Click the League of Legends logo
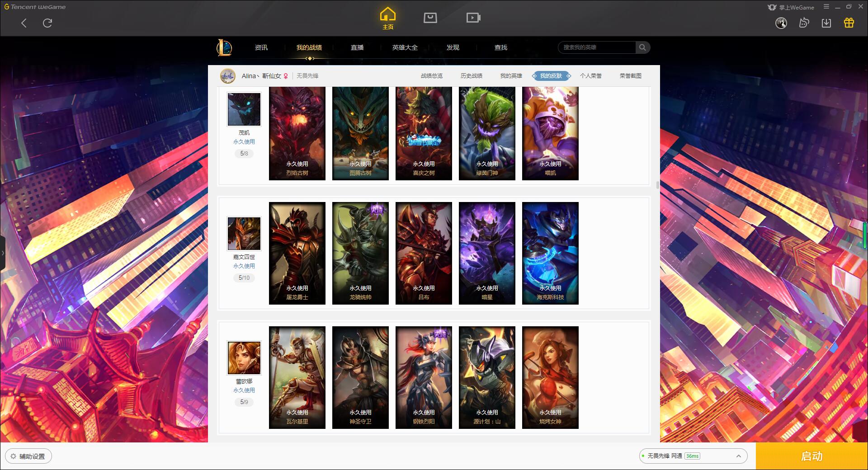Viewport: 868px width, 470px height. click(224, 47)
